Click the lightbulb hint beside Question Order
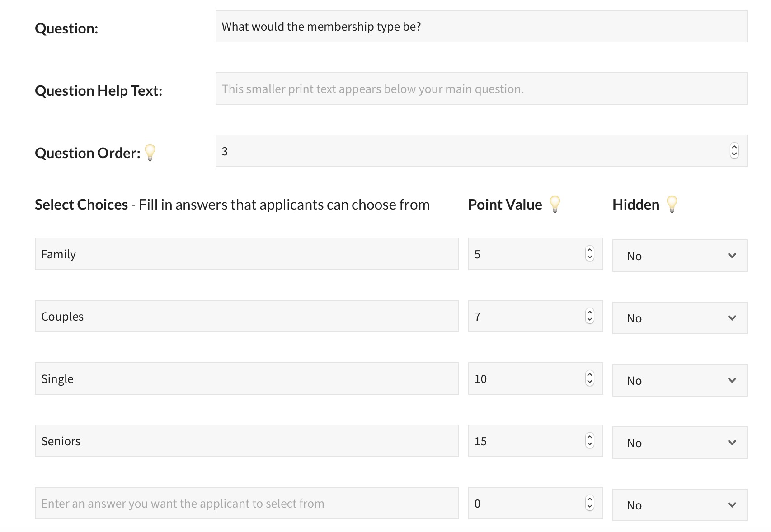771x532 pixels. coord(150,153)
